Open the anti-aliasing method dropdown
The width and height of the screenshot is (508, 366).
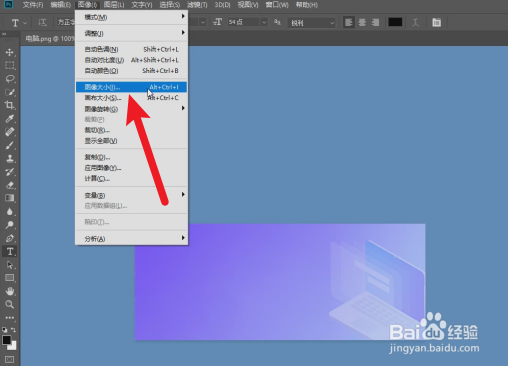point(312,23)
